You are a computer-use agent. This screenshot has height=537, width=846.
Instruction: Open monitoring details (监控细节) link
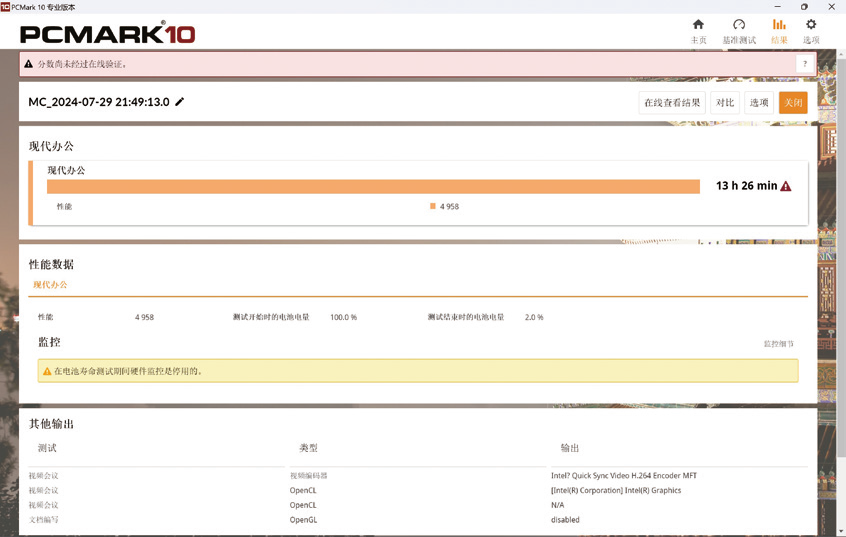(x=779, y=343)
